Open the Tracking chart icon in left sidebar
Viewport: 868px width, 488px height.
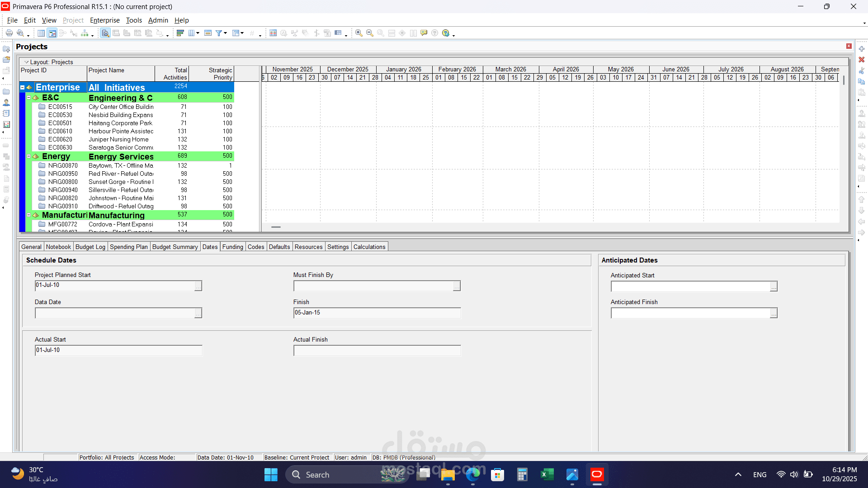tap(6, 124)
